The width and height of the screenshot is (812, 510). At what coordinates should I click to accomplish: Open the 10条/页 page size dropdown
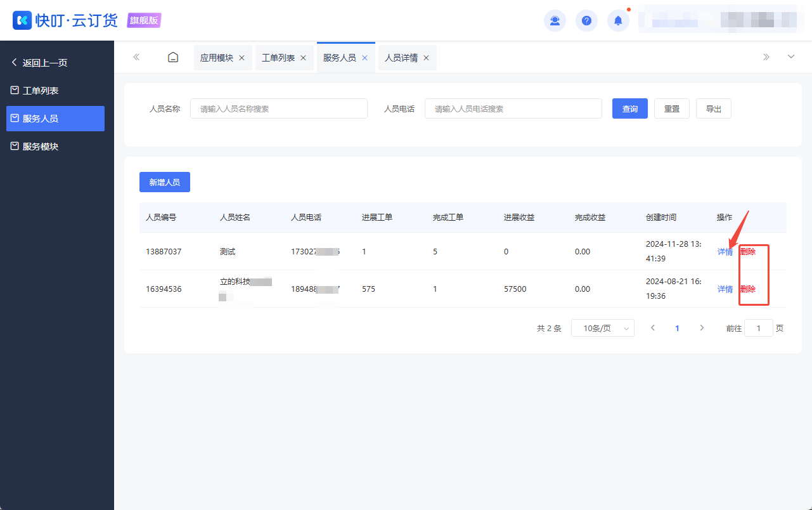click(603, 328)
